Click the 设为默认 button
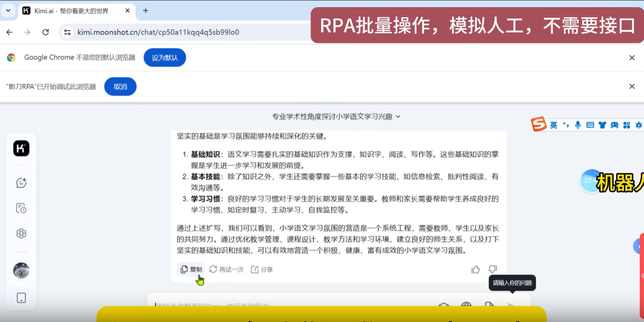 [165, 58]
